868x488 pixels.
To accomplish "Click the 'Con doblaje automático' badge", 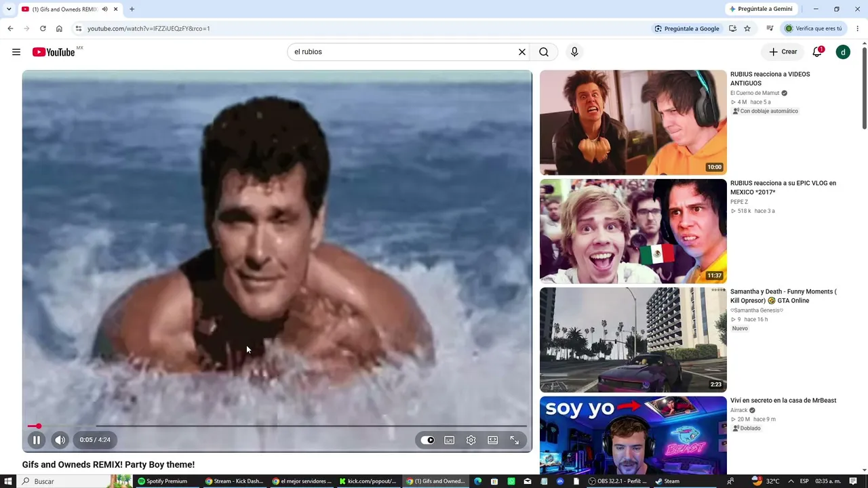I will 765,111.
